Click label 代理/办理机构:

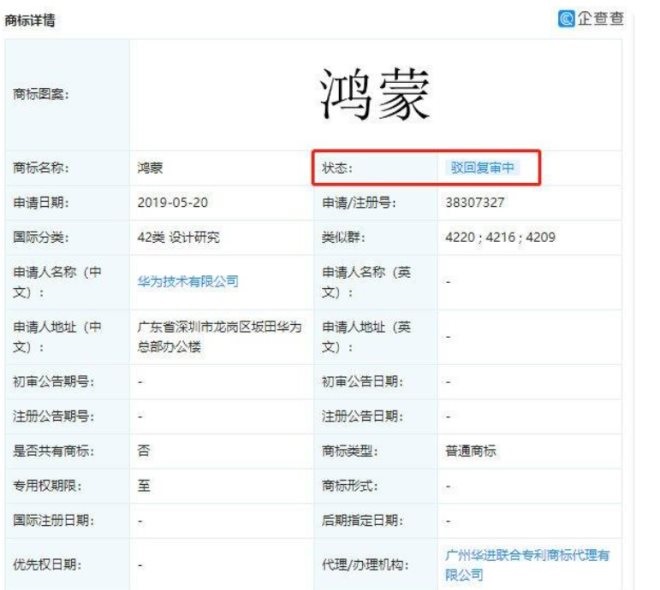click(x=365, y=564)
